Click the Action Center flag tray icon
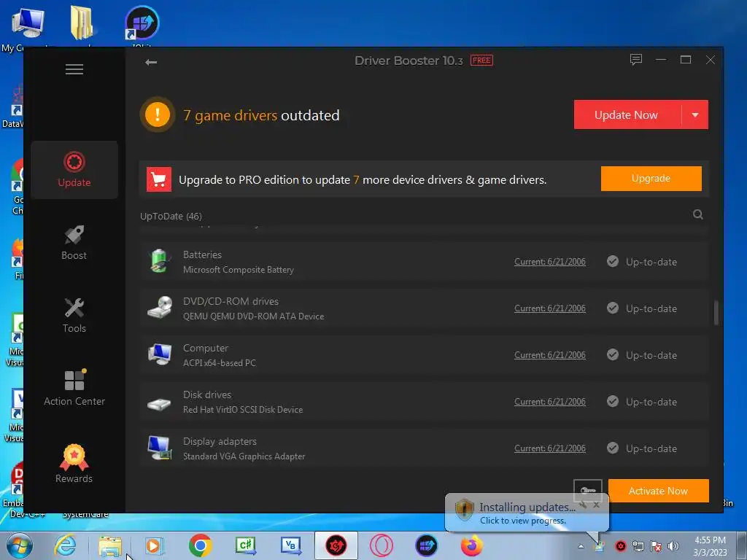The image size is (747, 560). tap(656, 546)
